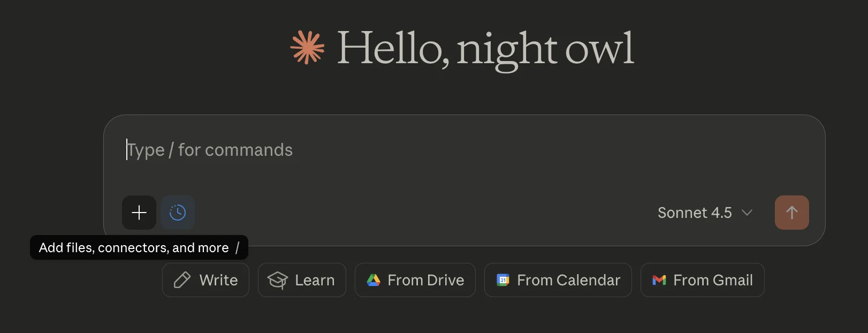868x333 pixels.
Task: Click the orange Claude starburst logo
Action: 307,48
